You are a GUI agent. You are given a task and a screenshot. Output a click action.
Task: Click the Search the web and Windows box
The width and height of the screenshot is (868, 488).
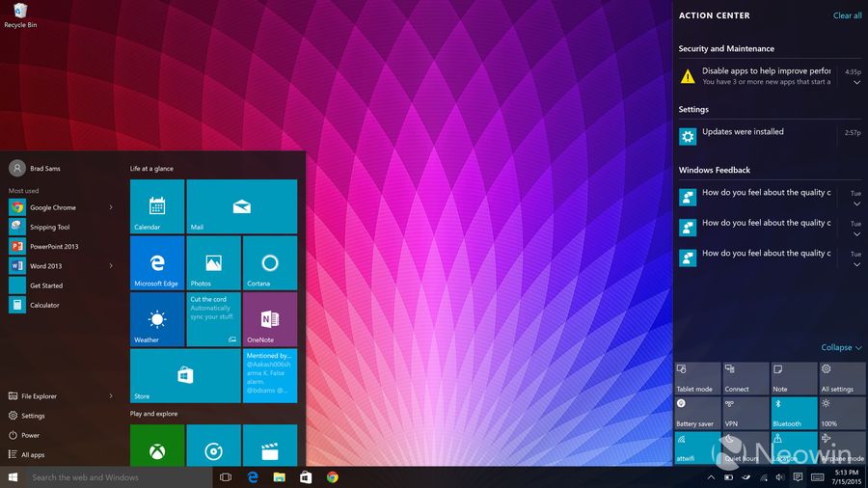click(x=119, y=477)
